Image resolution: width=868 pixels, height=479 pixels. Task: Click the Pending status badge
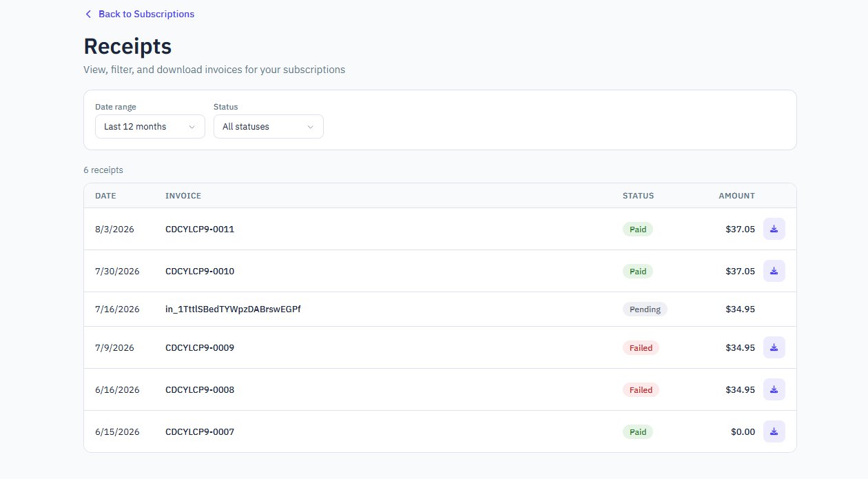click(645, 309)
